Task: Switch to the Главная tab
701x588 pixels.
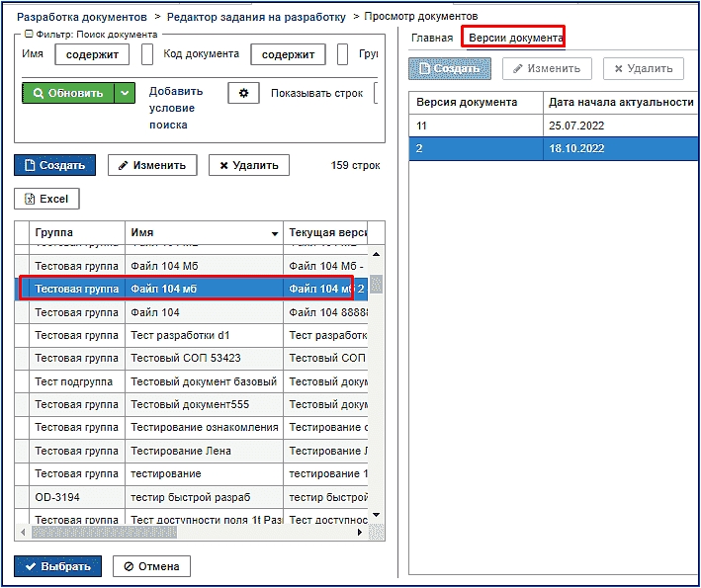Action: tap(432, 38)
